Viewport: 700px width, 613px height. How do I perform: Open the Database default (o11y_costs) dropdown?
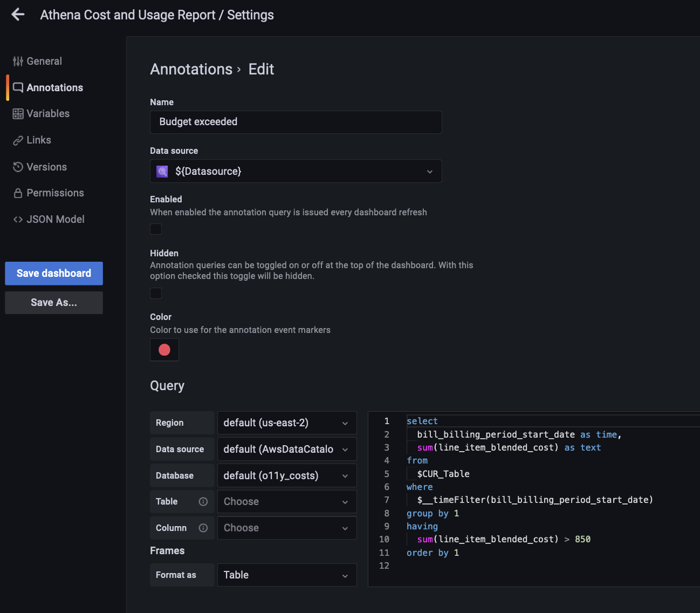(286, 476)
